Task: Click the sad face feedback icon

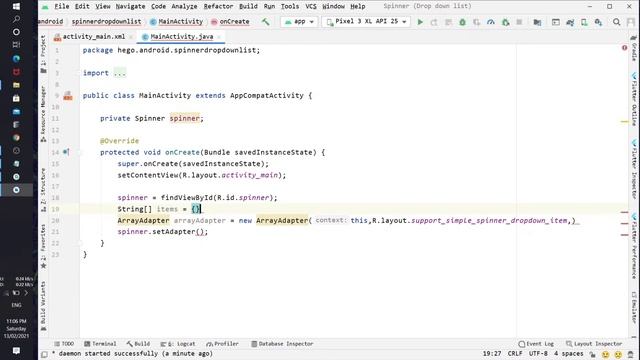Action: 618,354
